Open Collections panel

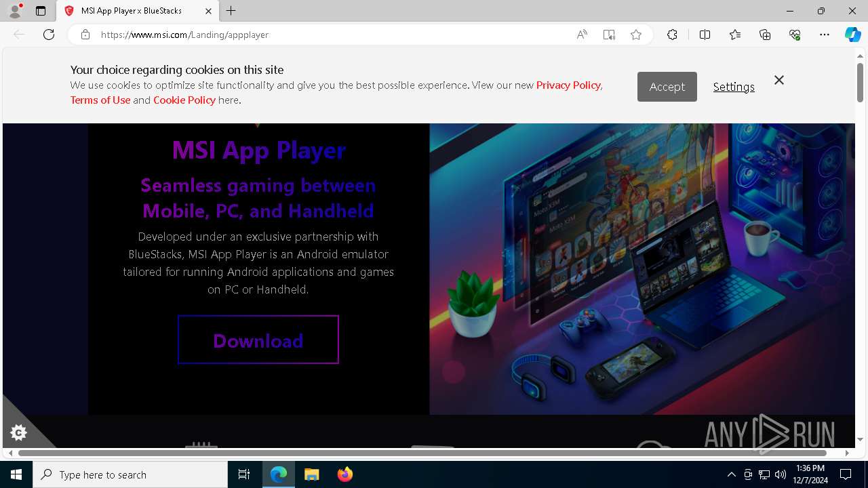(765, 35)
